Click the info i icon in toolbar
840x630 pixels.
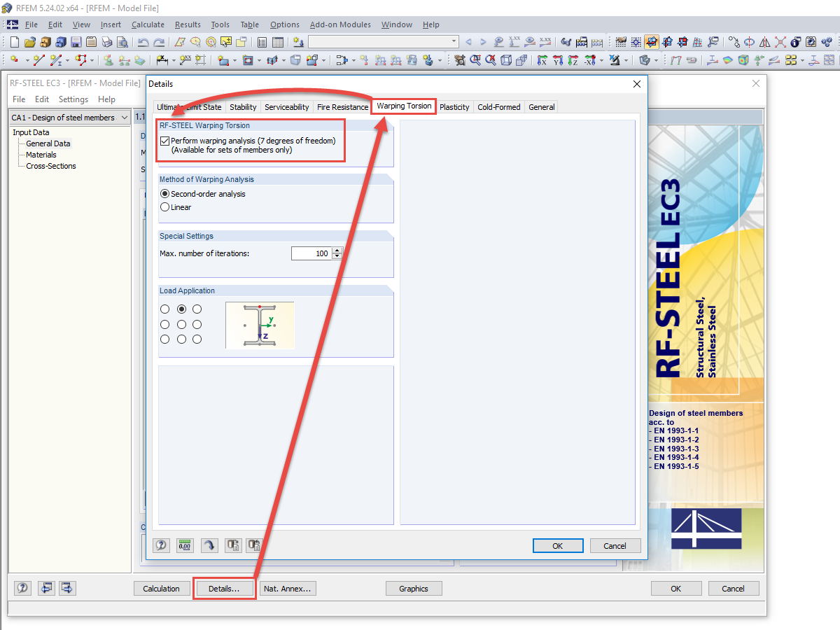795,42
